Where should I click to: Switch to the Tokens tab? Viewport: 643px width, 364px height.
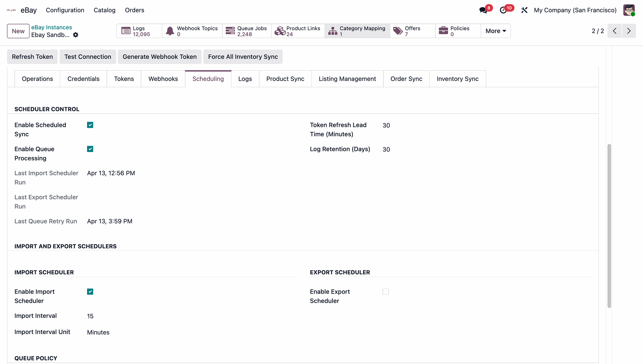[x=124, y=79]
